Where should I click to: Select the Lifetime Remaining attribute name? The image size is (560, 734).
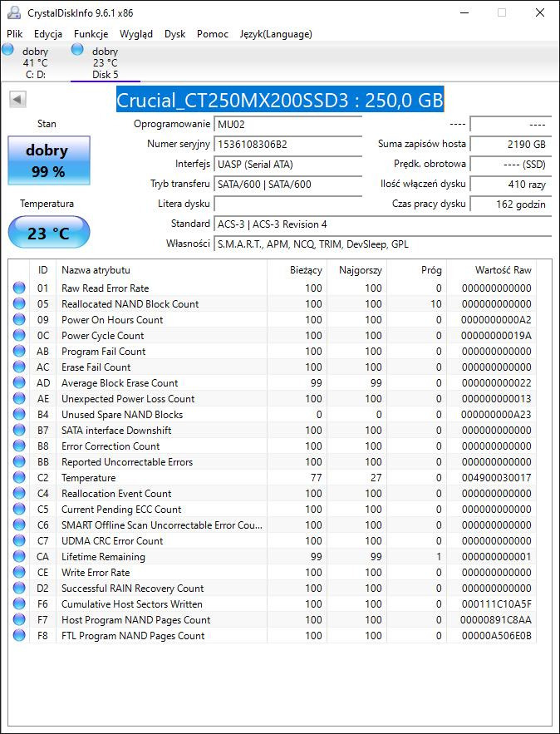(103, 557)
